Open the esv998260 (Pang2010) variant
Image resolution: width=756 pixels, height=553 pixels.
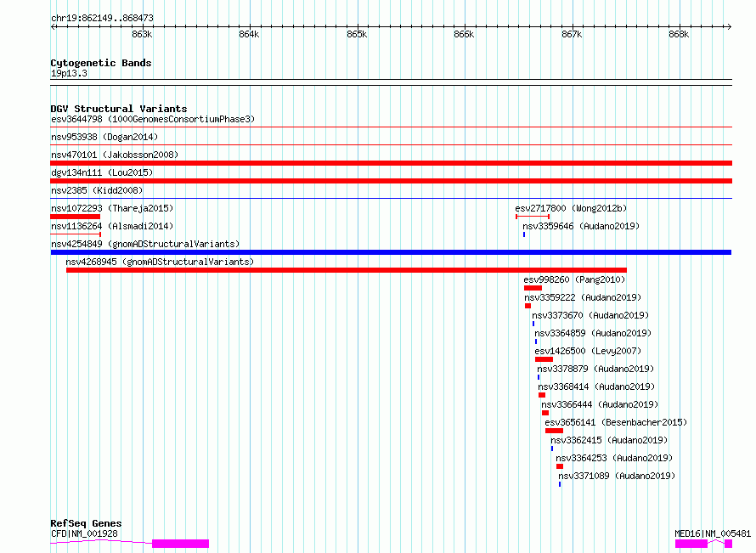point(574,279)
